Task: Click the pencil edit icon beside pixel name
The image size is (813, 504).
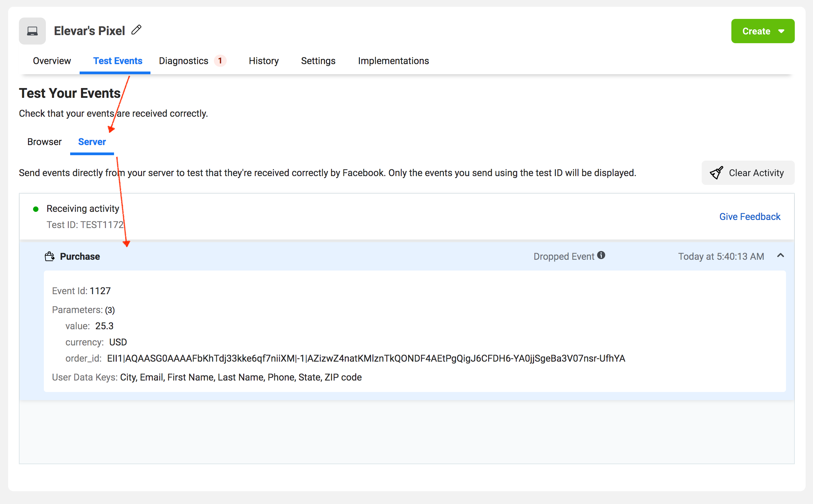Action: pos(136,30)
